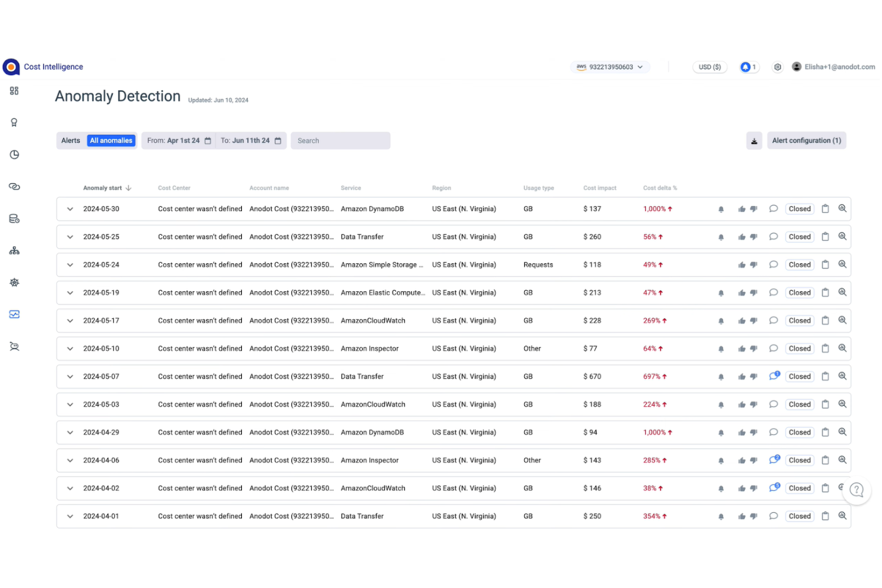Give thumbs up on the 2024-05-25 anomaly

coord(741,237)
